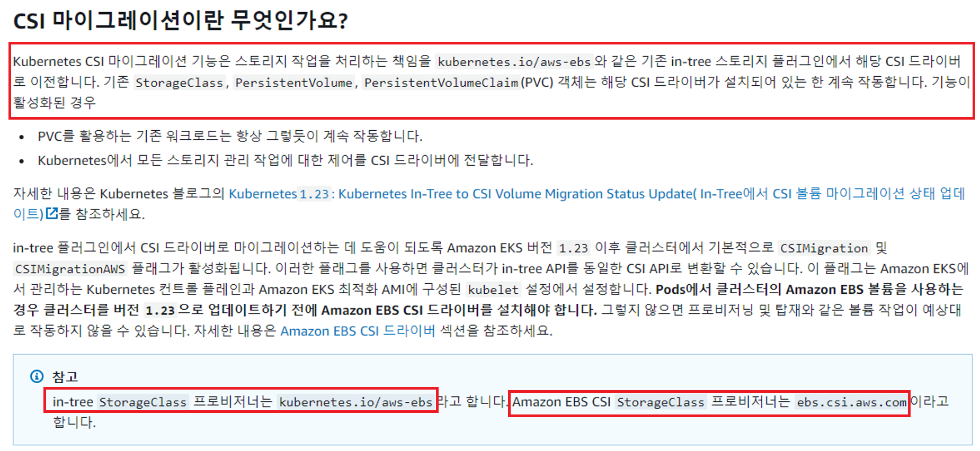Viewport: 980px width, 451px height.
Task: Click the CSIMigration code flag
Action: click(824, 248)
